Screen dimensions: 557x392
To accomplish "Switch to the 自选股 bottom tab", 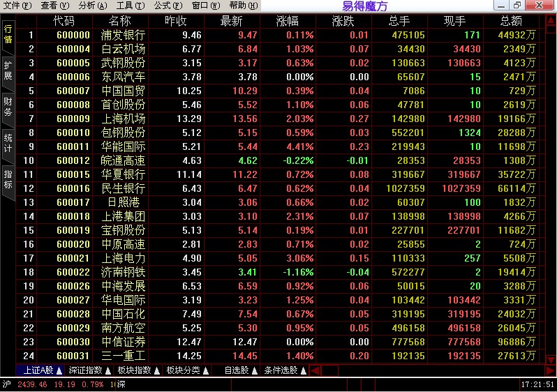I will coord(236,370).
